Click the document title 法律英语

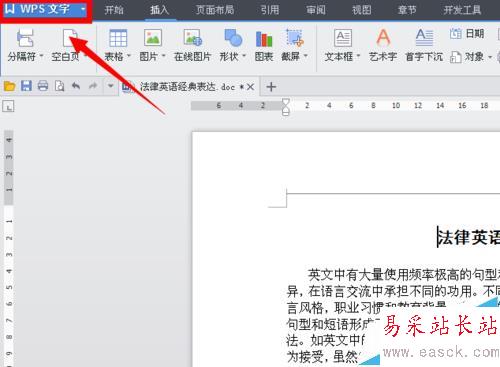469,237
